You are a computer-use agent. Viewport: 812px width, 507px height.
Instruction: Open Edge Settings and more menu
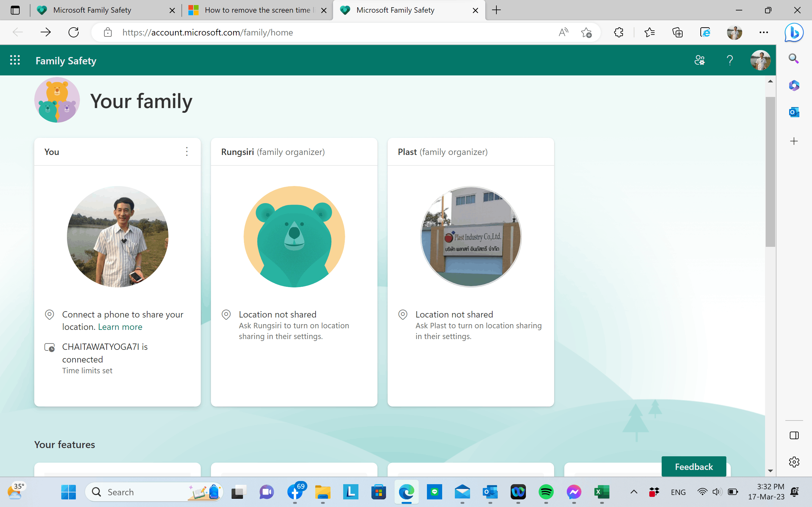764,33
